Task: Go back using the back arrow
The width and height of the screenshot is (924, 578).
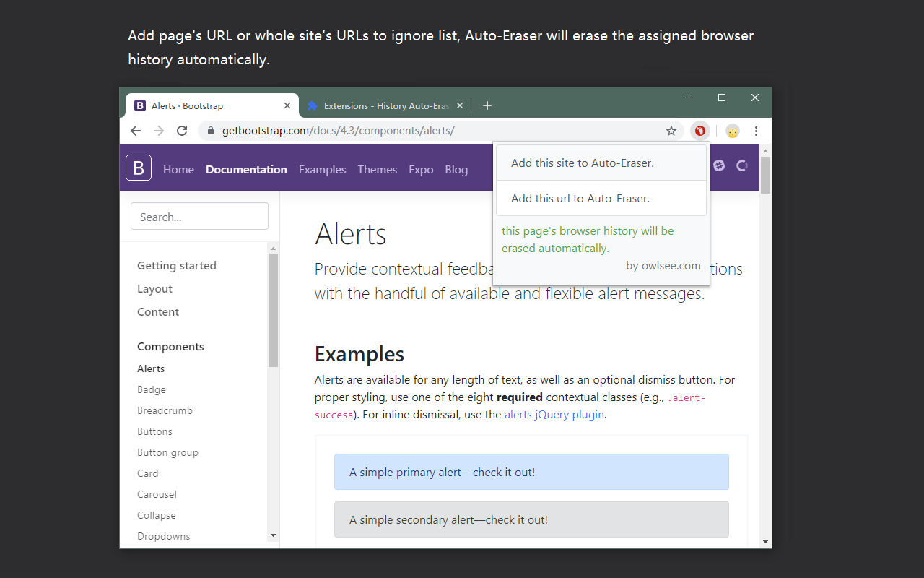Action: (136, 131)
